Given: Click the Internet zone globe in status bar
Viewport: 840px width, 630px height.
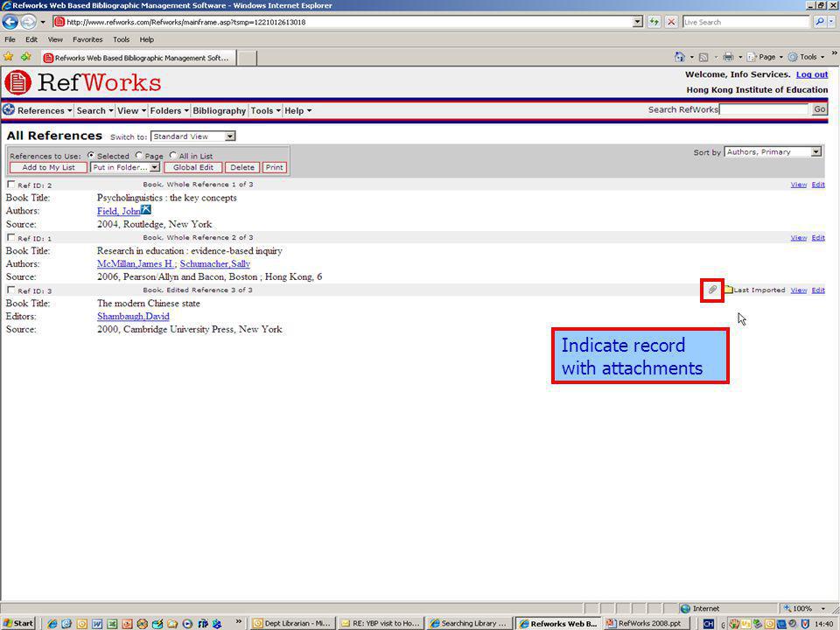Looking at the screenshot, I should coord(684,609).
